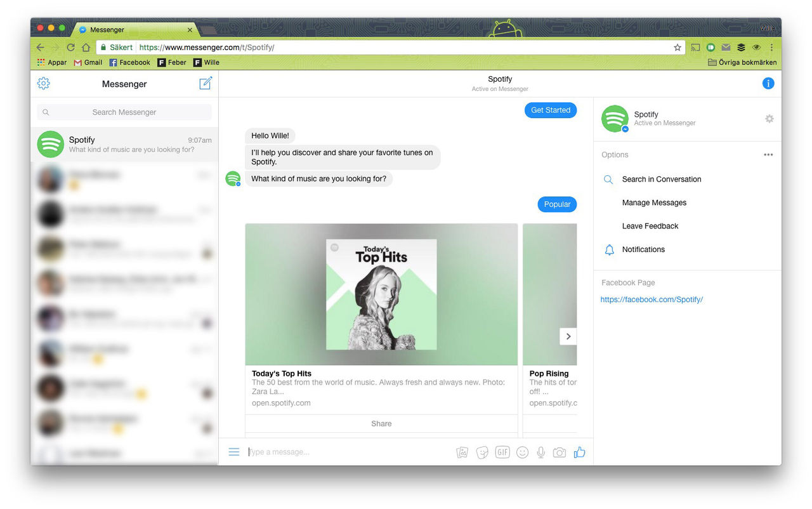Open the bot menu hamburger icon
The height and width of the screenshot is (509, 812).
pyautogui.click(x=234, y=452)
